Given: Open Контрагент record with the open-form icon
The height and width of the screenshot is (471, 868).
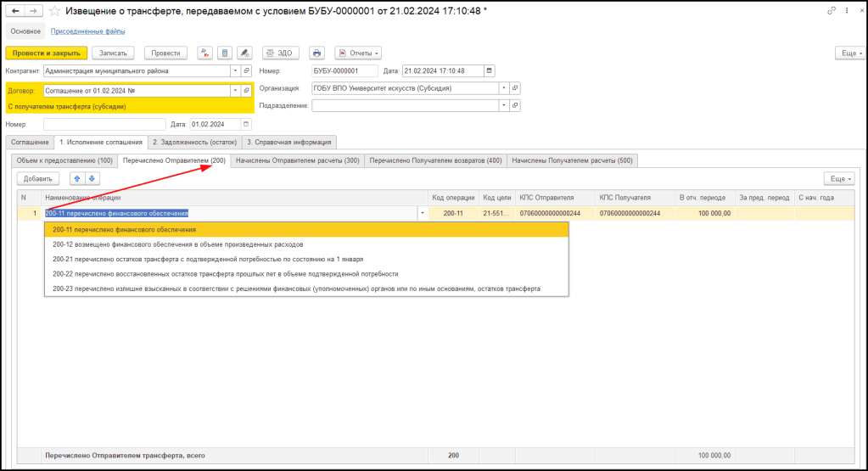Looking at the screenshot, I should tap(246, 70).
